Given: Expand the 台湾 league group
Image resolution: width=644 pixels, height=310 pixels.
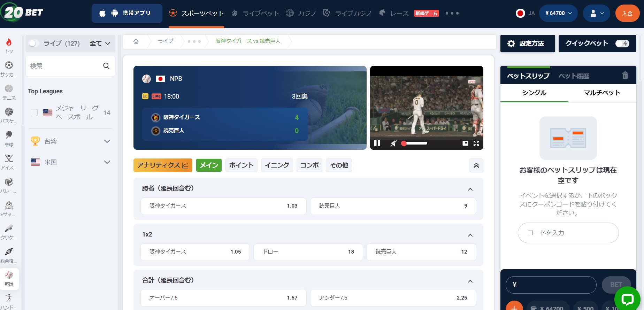Looking at the screenshot, I should pyautogui.click(x=107, y=141).
